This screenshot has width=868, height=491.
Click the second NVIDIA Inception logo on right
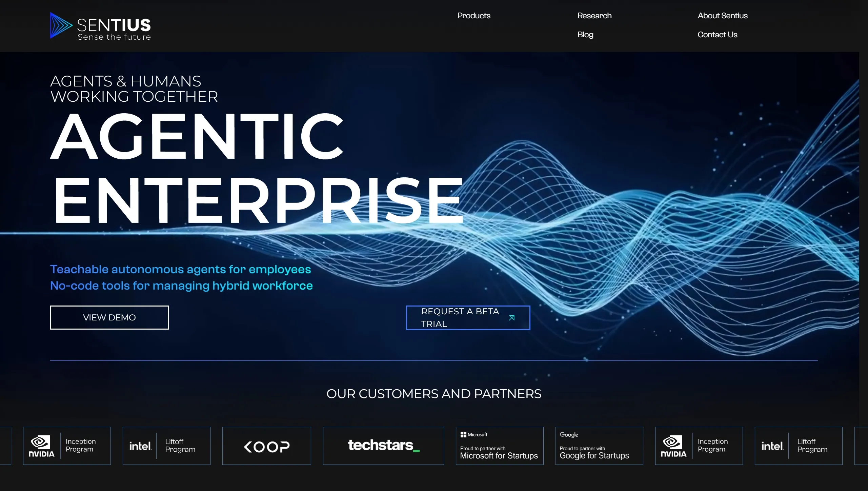[x=699, y=446]
